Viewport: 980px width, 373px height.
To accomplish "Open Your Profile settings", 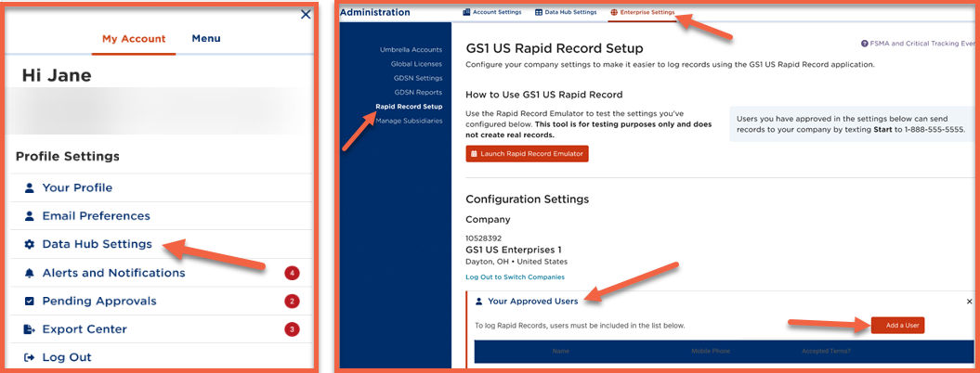I will 77,187.
